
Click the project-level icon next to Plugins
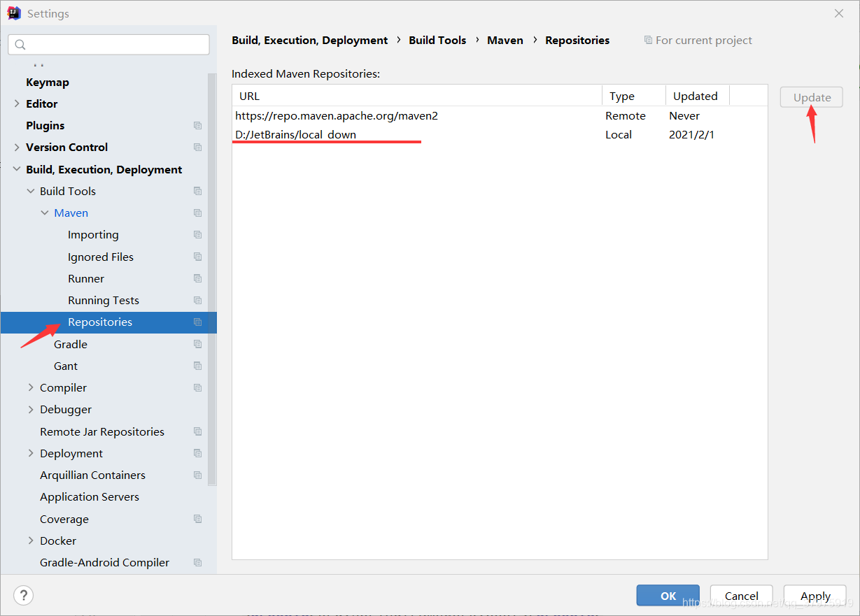click(197, 126)
